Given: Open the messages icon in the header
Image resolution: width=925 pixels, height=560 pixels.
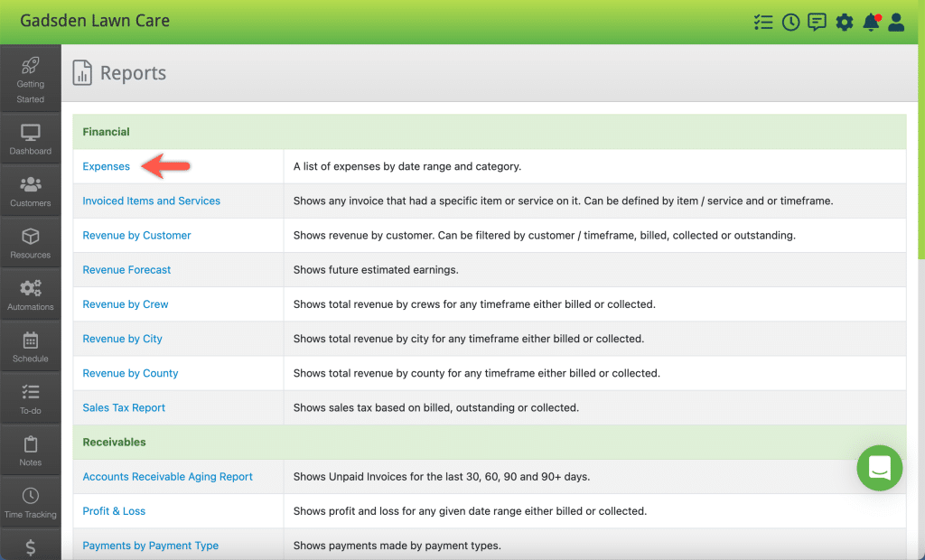Looking at the screenshot, I should click(817, 23).
